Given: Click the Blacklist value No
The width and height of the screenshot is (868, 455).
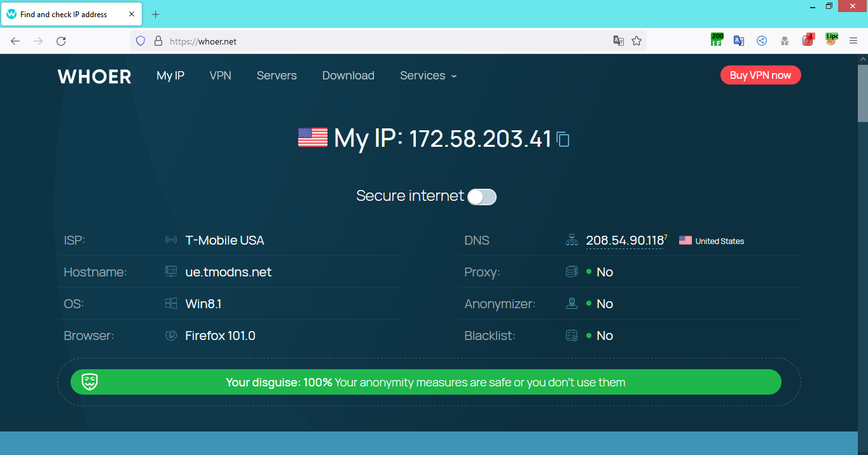Looking at the screenshot, I should click(x=605, y=336).
